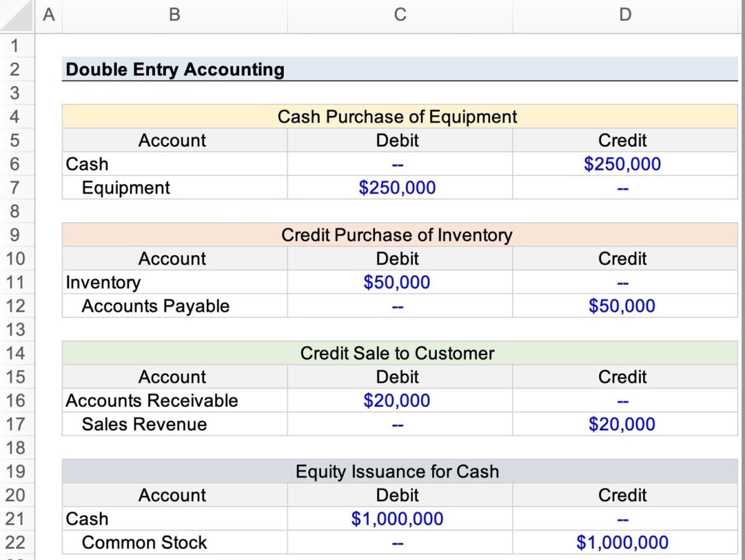The image size is (745, 560).
Task: Select the dash debit cell for Accounts Payable
Action: [x=400, y=306]
